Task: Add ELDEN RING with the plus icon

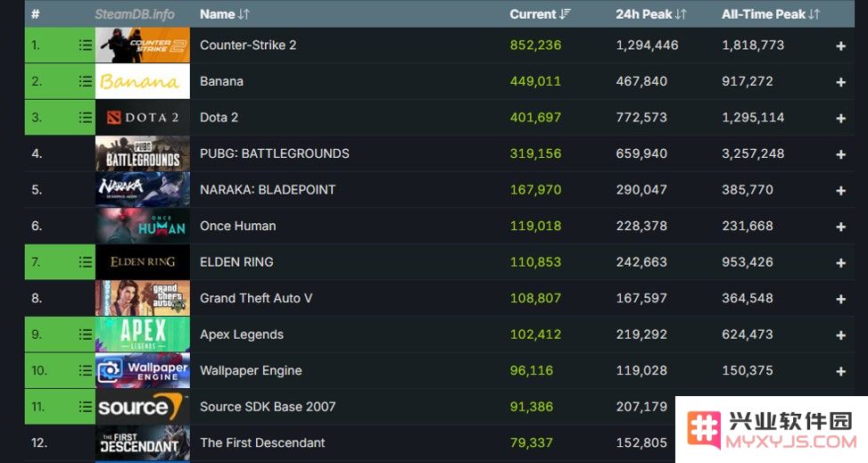Action: click(x=841, y=263)
